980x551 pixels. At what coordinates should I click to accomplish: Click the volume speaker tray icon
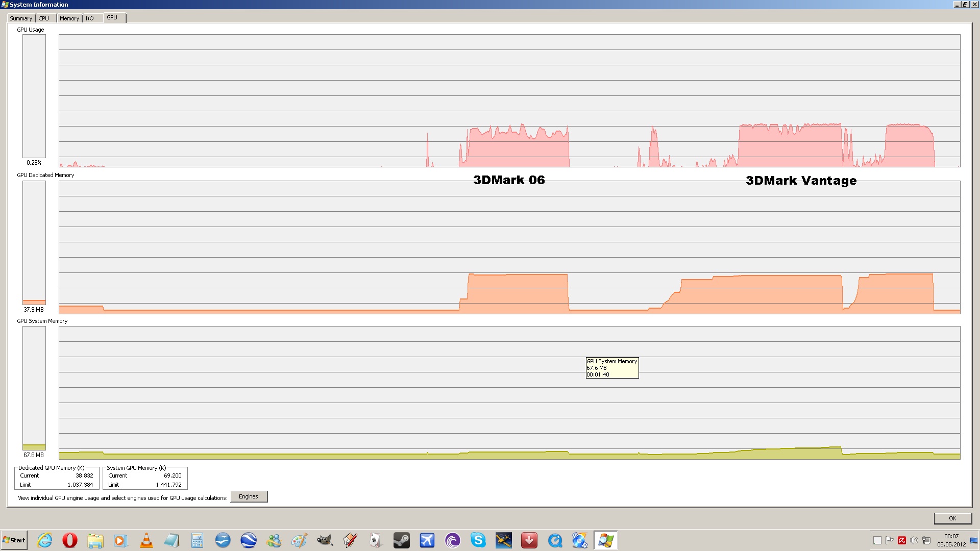coord(914,540)
